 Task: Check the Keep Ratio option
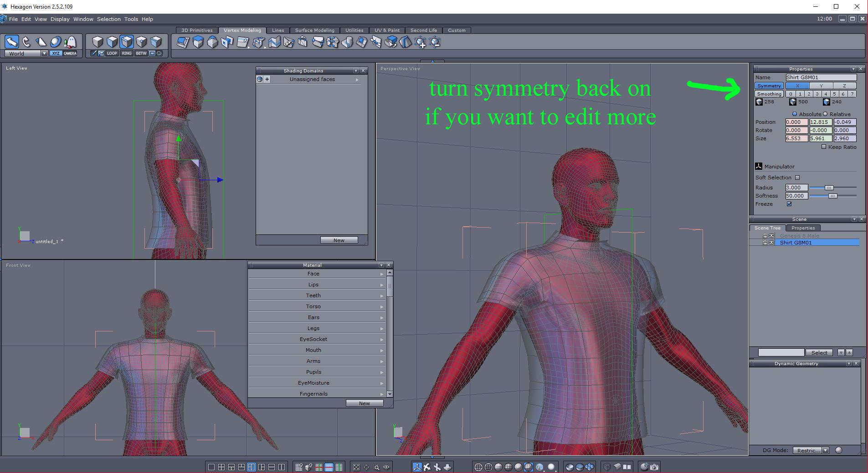[x=824, y=147]
